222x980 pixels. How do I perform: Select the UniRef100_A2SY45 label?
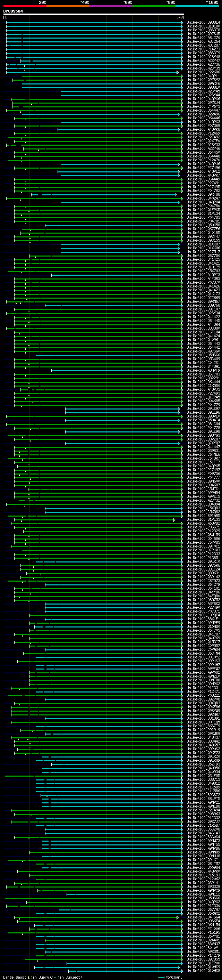[x=203, y=91]
